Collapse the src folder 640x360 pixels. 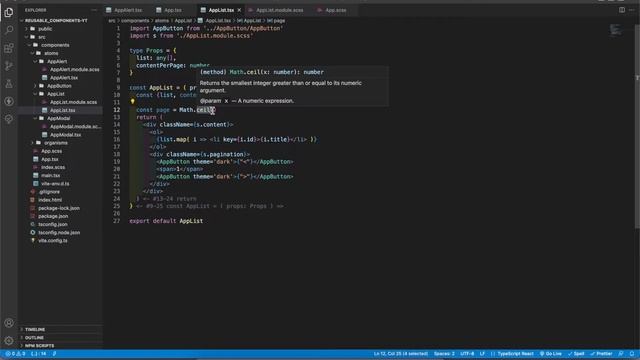click(42, 37)
